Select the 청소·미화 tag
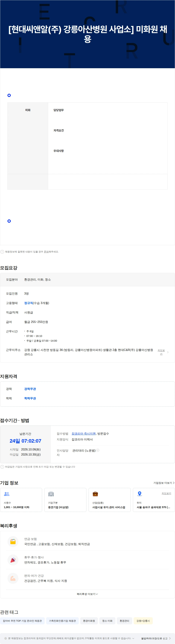 [107, 621]
